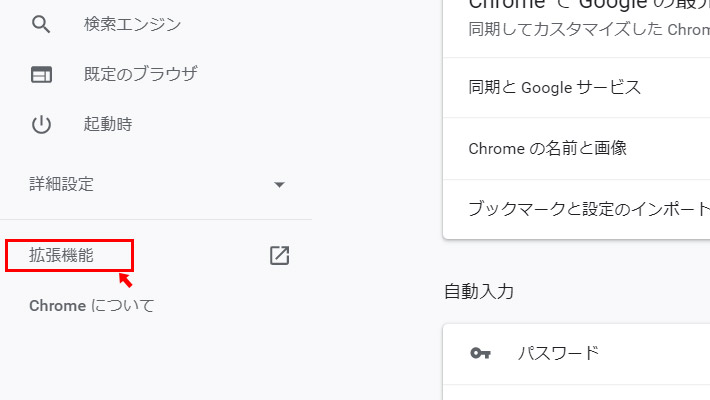Open the パスワード settings row

[558, 353]
